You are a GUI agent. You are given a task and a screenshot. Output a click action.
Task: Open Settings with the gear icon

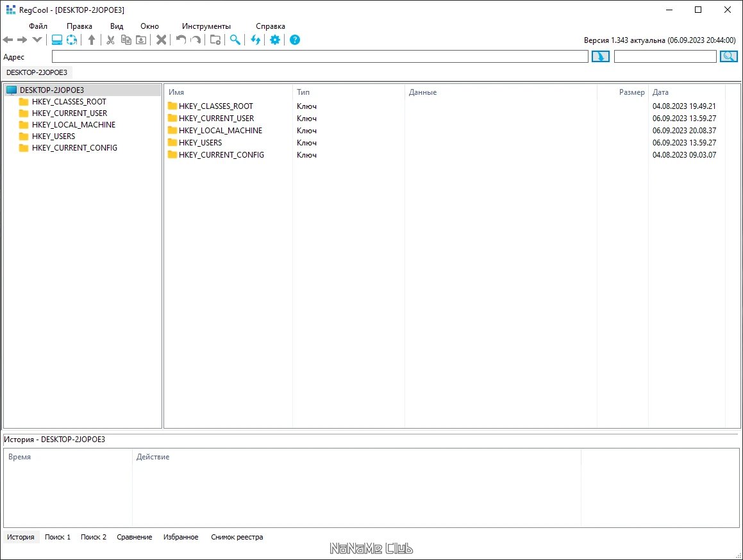pos(275,40)
